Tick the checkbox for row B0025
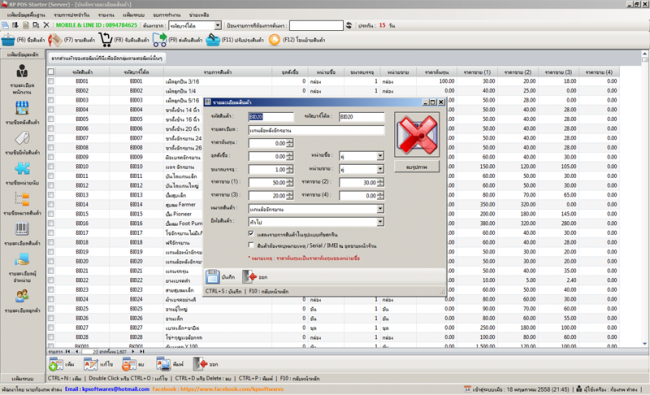 coord(51,309)
